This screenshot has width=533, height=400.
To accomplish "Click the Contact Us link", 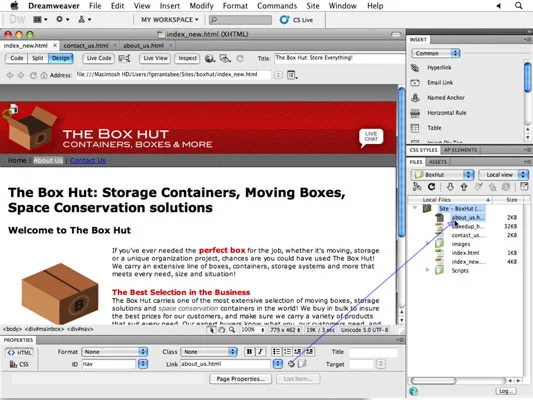I will pyautogui.click(x=88, y=160).
